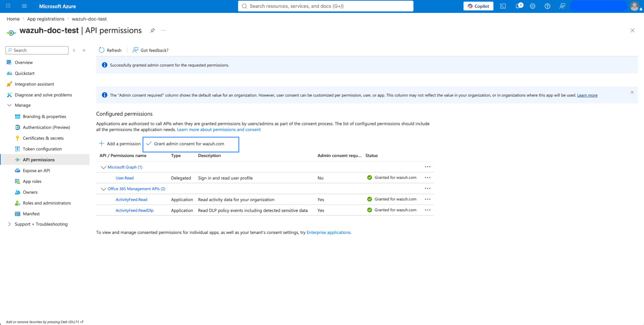Launch Cloud Shell from the top bar
The image size is (644, 325).
pyautogui.click(x=503, y=6)
